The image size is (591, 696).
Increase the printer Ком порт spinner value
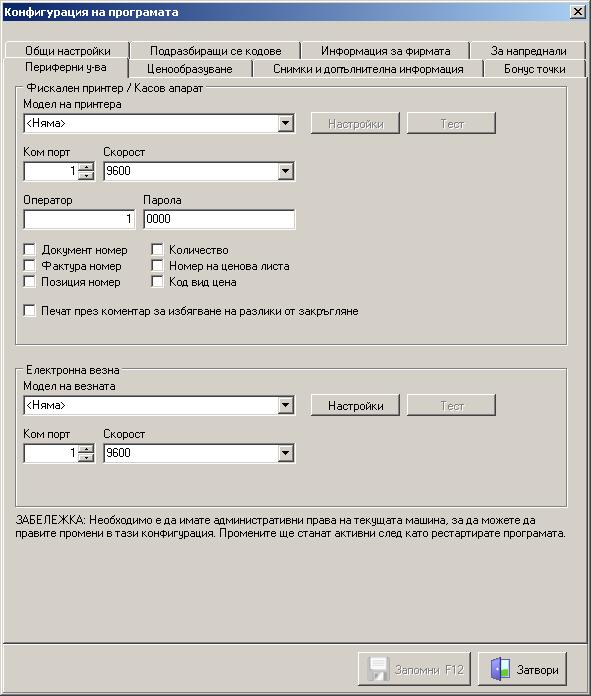tap(86, 167)
